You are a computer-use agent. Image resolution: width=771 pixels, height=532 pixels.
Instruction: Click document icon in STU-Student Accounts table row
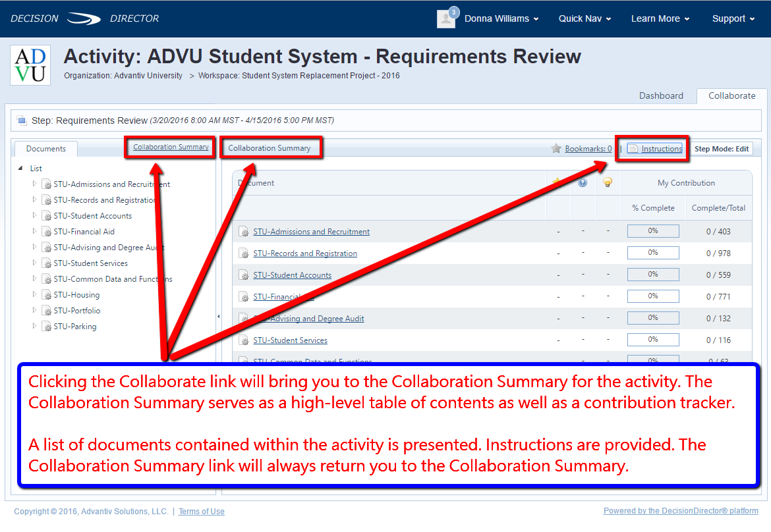point(244,275)
